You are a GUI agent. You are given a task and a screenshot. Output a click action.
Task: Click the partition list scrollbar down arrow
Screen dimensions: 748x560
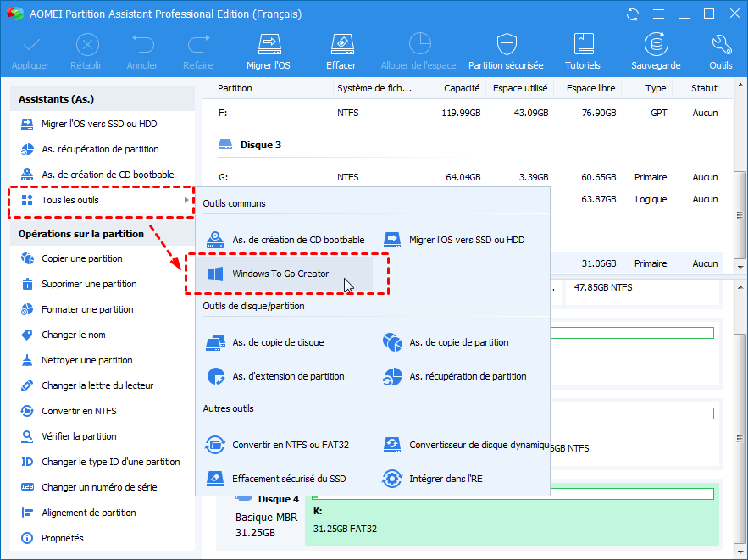(x=740, y=267)
